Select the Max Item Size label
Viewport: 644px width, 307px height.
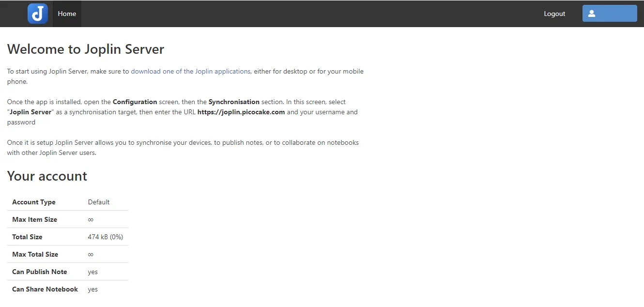pos(34,219)
